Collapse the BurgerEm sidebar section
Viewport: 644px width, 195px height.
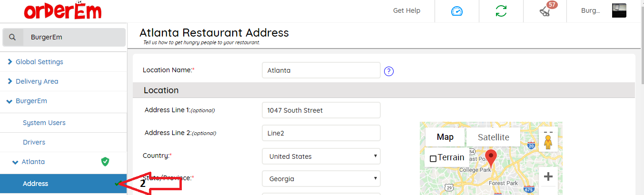[31, 101]
